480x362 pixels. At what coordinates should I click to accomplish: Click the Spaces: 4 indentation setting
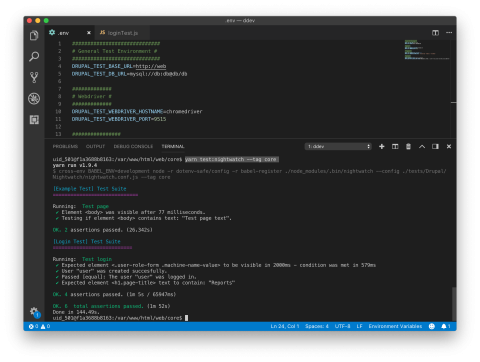point(317,326)
